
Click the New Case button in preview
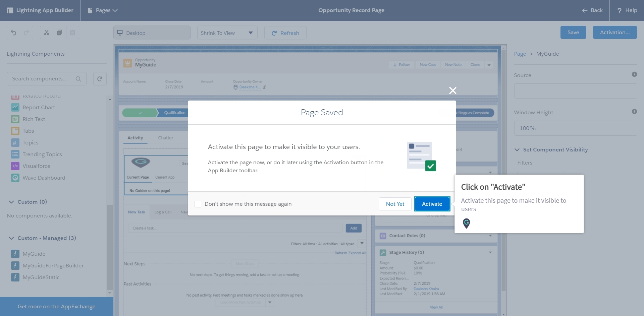pos(428,65)
